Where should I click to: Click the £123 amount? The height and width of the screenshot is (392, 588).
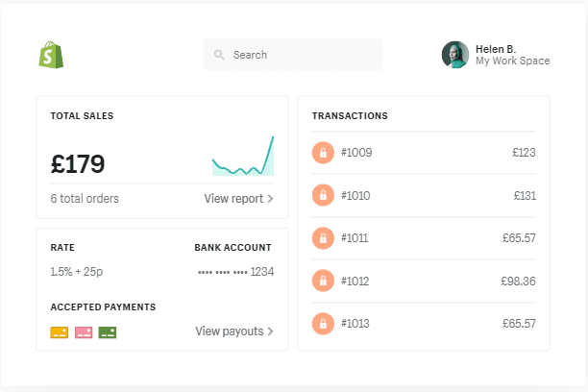tap(524, 153)
